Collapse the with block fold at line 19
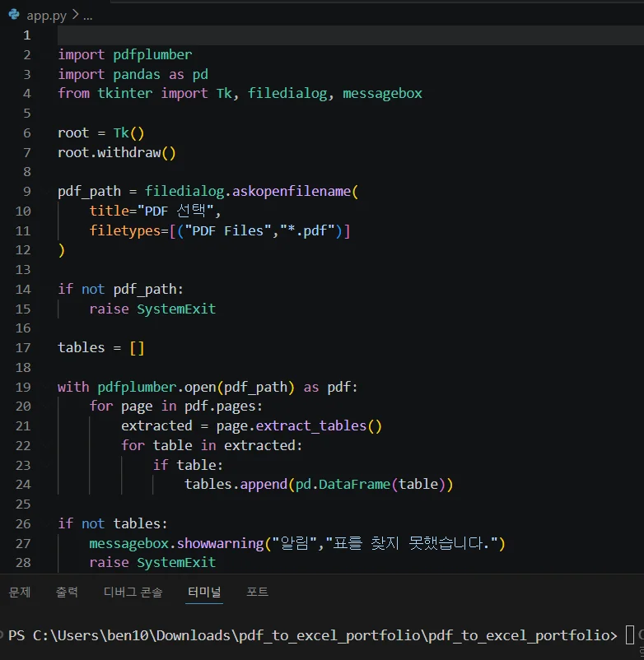Viewport: 644px width, 660px height. click(47, 387)
